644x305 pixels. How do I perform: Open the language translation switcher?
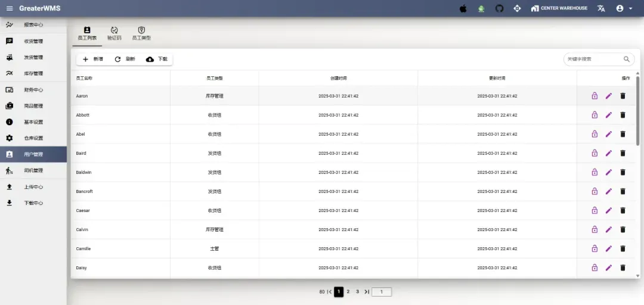pyautogui.click(x=601, y=8)
